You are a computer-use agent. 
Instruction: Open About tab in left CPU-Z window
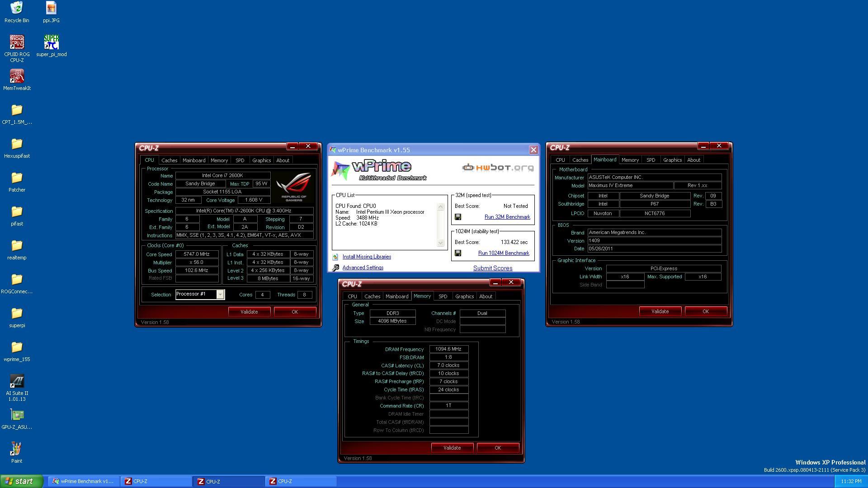tap(283, 160)
